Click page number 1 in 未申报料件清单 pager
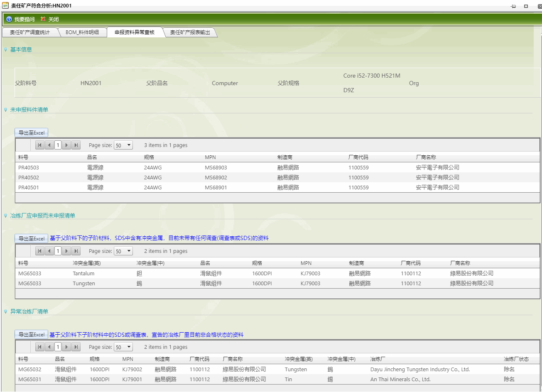 point(58,145)
